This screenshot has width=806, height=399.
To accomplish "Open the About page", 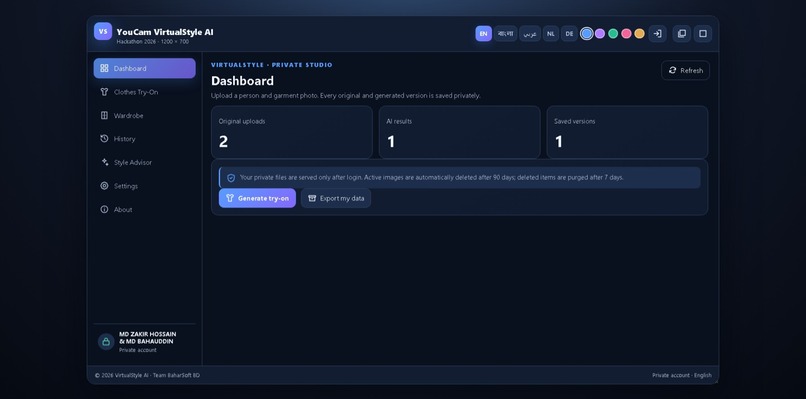I will (144, 209).
